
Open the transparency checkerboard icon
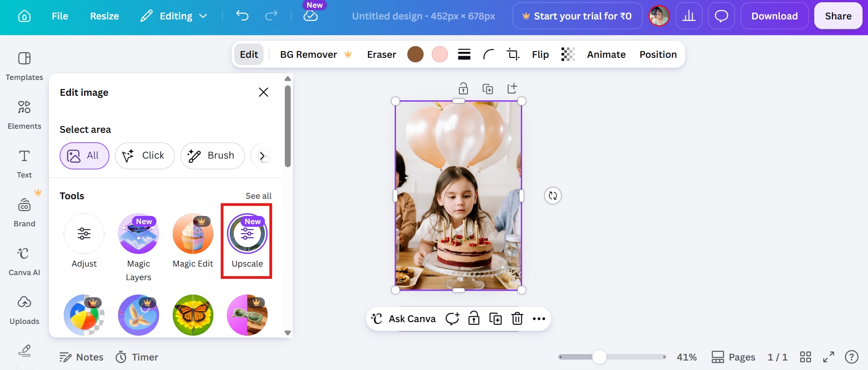pos(568,55)
